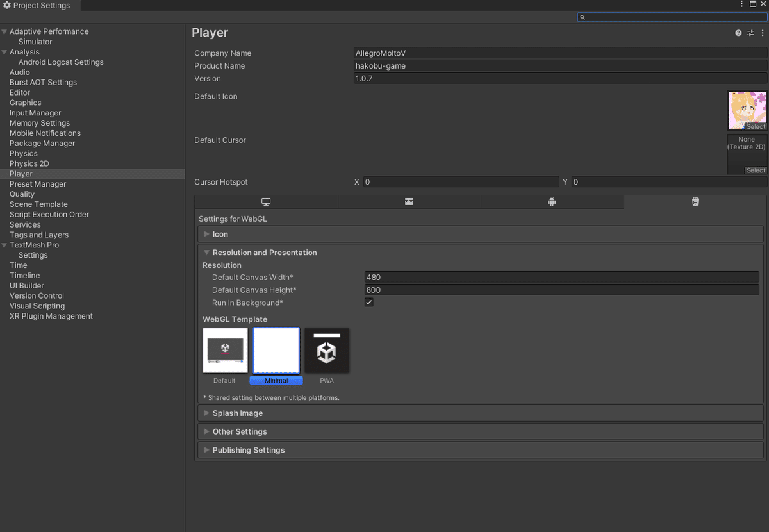The height and width of the screenshot is (532, 769).
Task: Click the Default Canvas Width field
Action: 561,278
